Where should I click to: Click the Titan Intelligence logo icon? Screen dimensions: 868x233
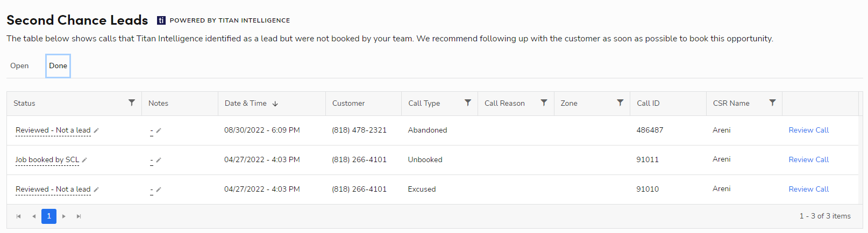(x=161, y=20)
